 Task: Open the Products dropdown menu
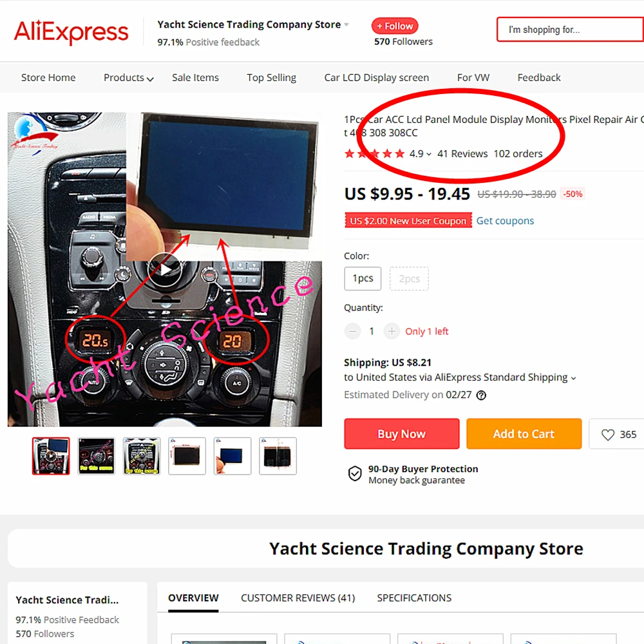129,78
